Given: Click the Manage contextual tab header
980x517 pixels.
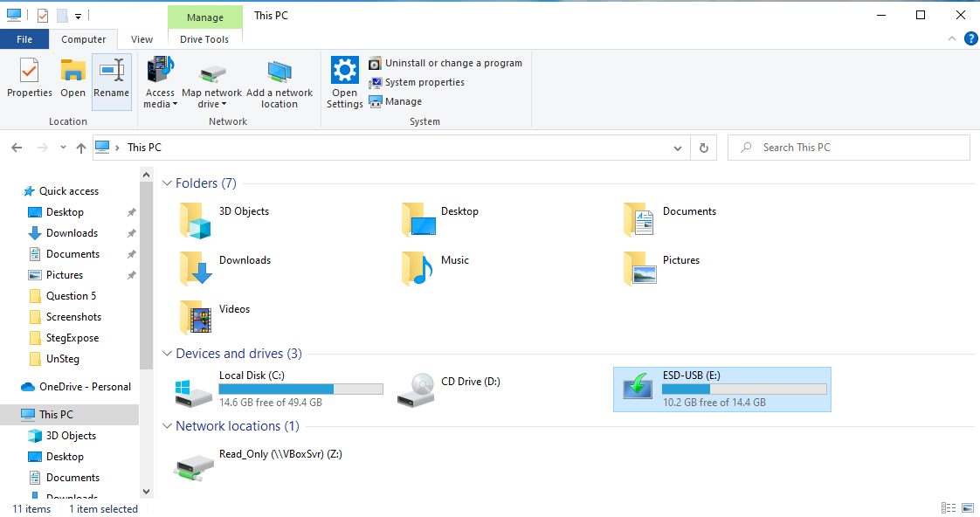Looking at the screenshot, I should click(x=205, y=17).
